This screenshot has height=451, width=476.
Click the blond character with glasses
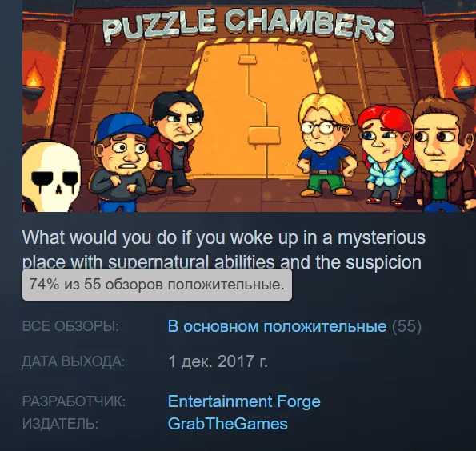326,144
